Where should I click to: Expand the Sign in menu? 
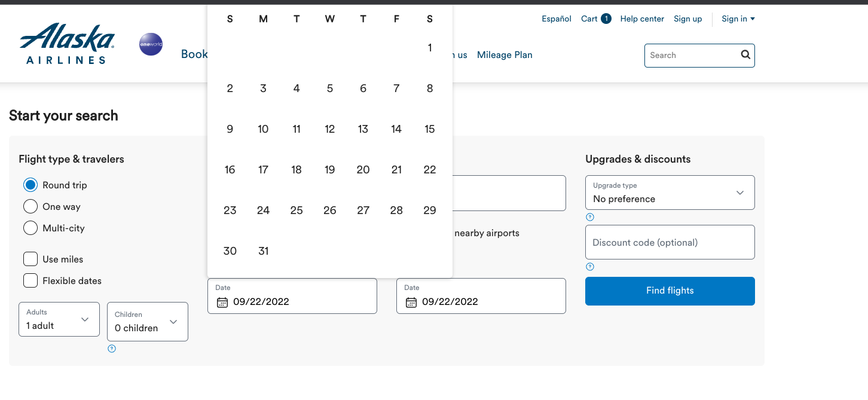tap(737, 19)
